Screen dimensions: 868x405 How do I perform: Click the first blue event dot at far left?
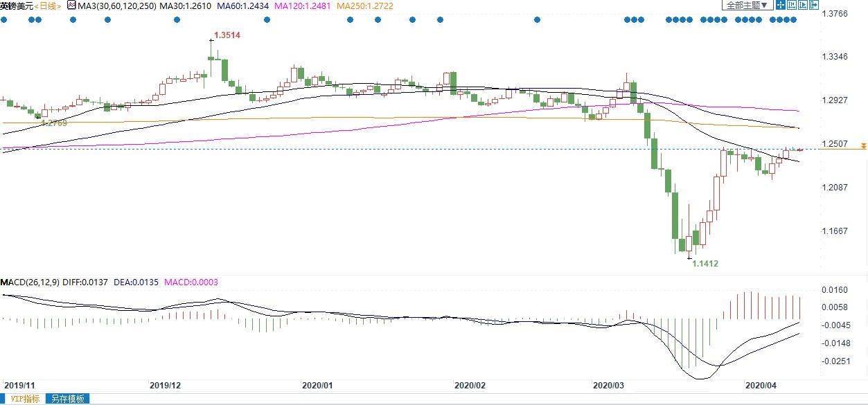tap(3, 19)
